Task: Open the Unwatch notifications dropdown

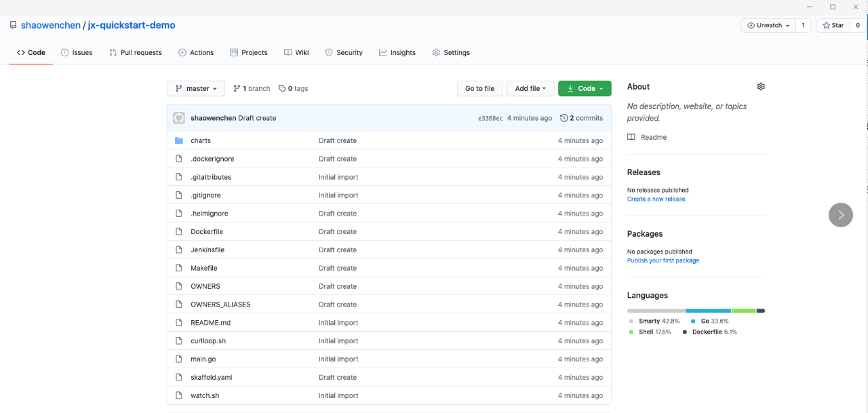Action: coord(768,25)
